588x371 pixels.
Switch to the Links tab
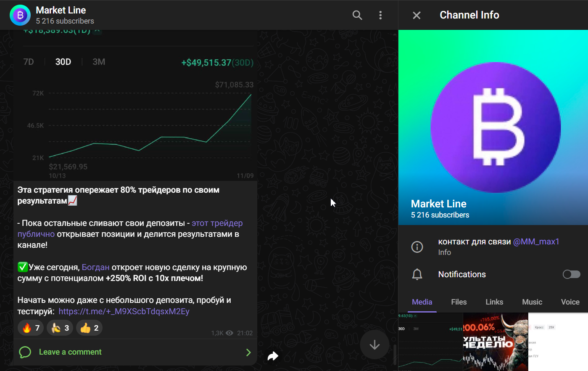tap(494, 302)
